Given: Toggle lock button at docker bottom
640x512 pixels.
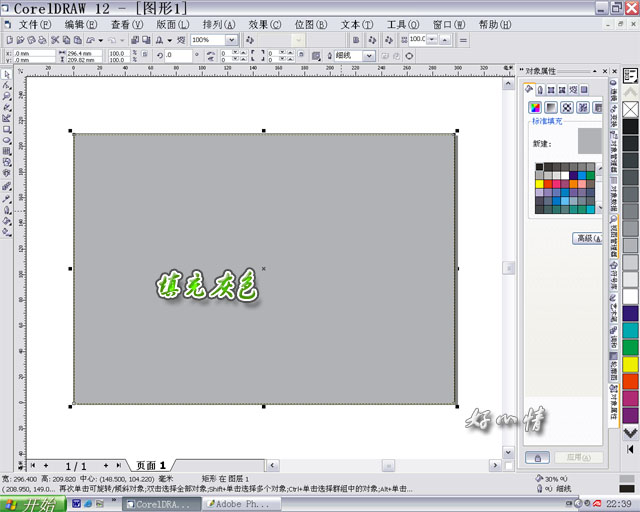Looking at the screenshot, I should click(x=537, y=458).
